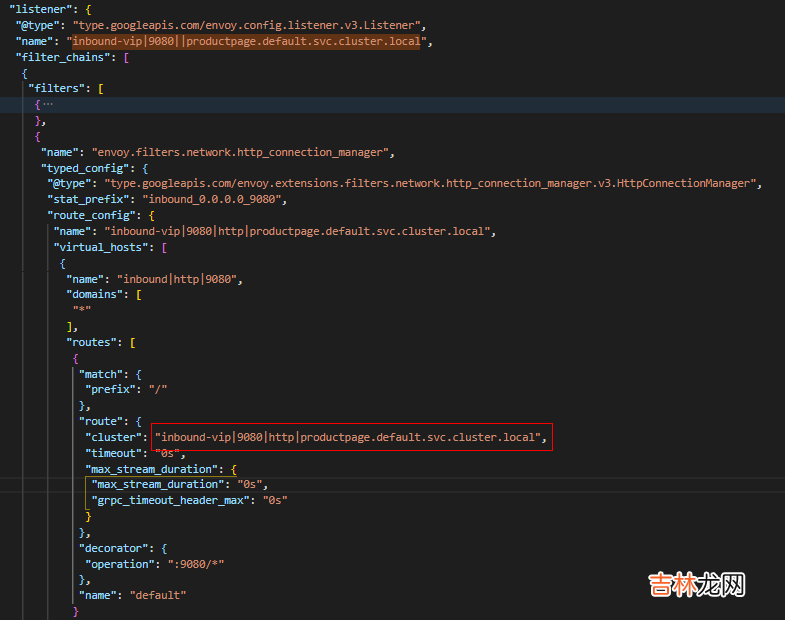Click the "domains" key
785x620 pixels.
(97, 295)
